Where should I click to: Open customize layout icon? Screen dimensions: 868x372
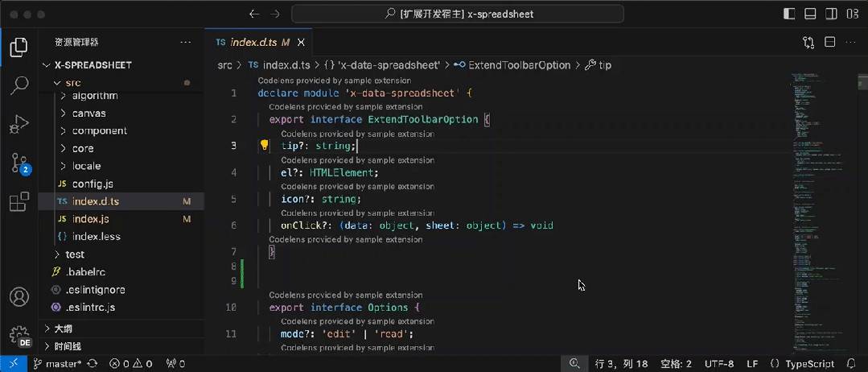(853, 14)
